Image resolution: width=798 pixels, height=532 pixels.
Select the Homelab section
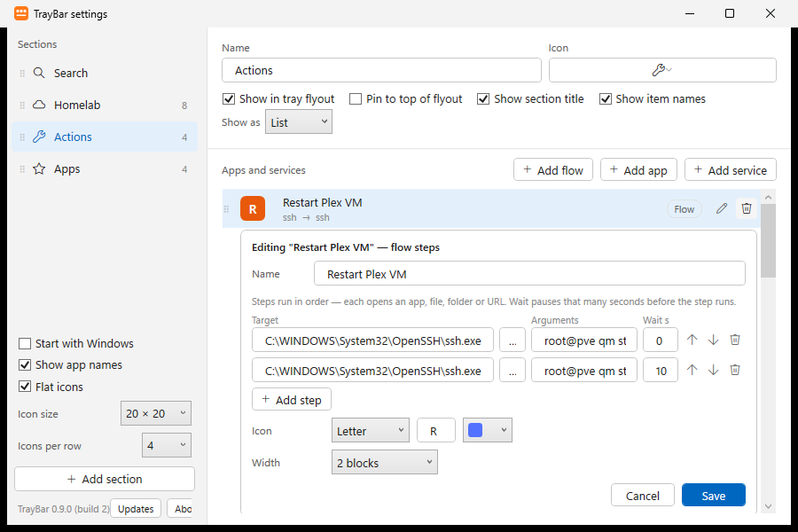(105, 105)
